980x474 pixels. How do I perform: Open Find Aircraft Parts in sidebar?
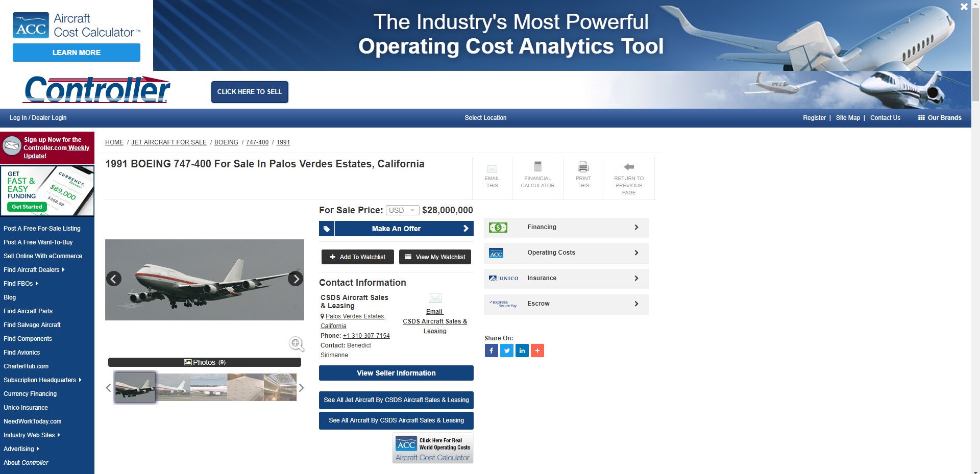click(x=28, y=311)
